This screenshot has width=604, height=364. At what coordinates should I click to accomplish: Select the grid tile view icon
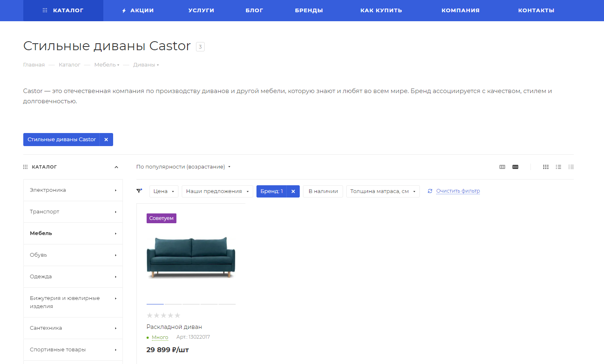click(x=546, y=167)
